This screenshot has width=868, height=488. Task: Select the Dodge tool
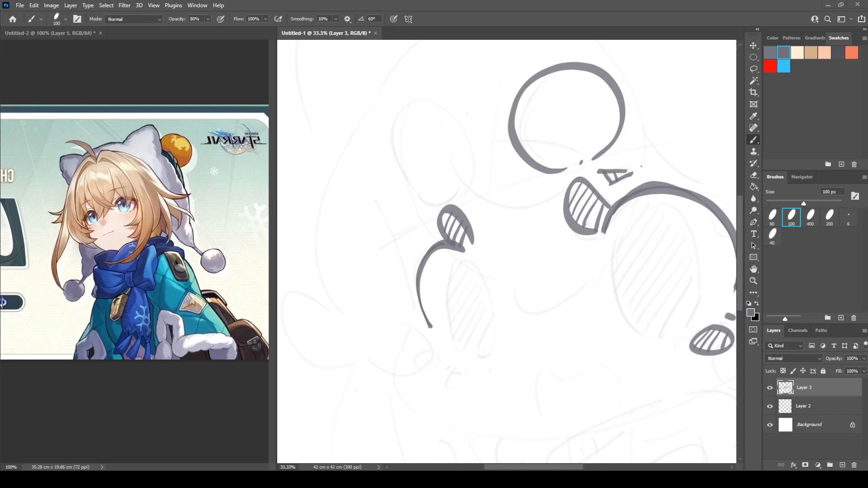tap(753, 210)
